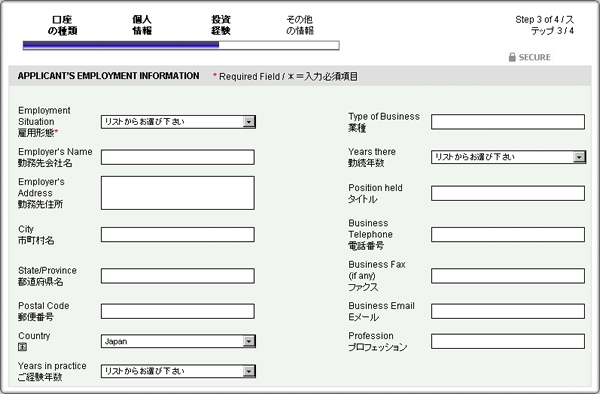The height and width of the screenshot is (394, 600).
Task: Click the Type of Business label
Action: pos(384,122)
